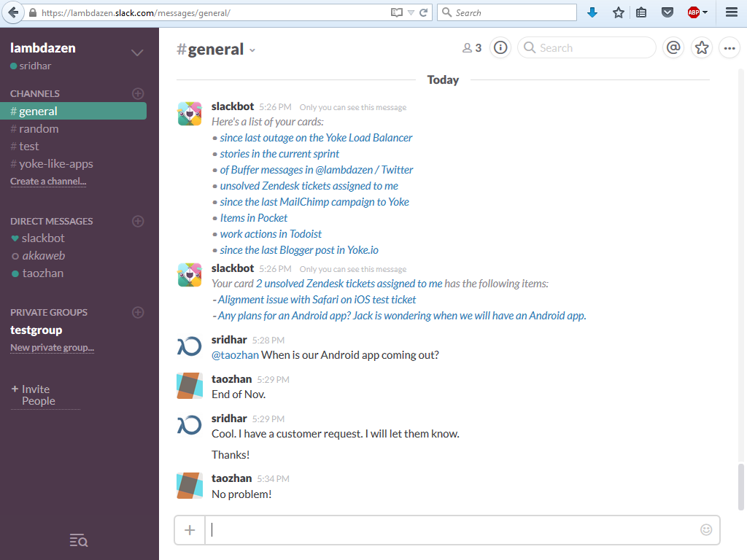The width and height of the screenshot is (747, 560).
Task: Open quick switcher icon at sidebar bottom
Action: coord(79,540)
